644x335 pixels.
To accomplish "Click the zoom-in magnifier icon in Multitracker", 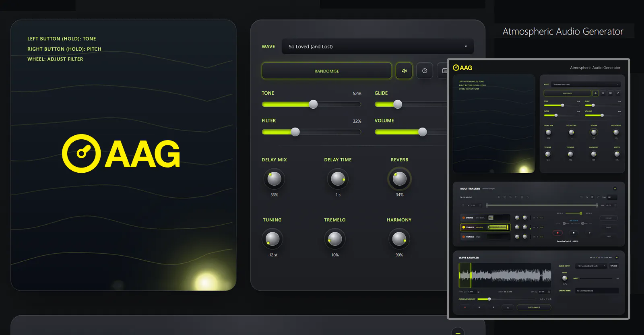I will pyautogui.click(x=592, y=197).
